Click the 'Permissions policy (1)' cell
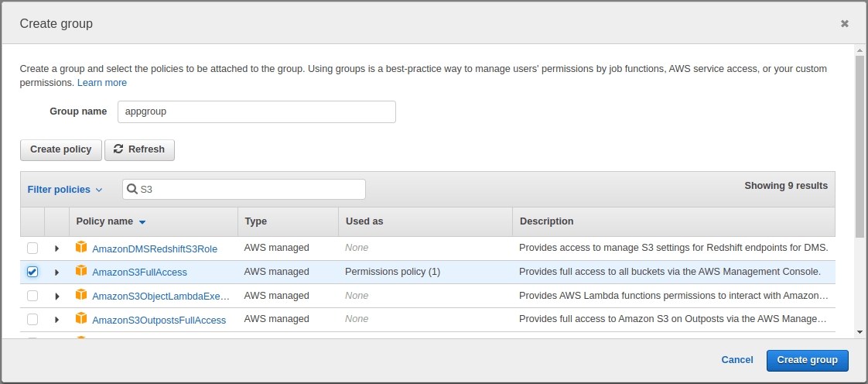 coord(392,272)
